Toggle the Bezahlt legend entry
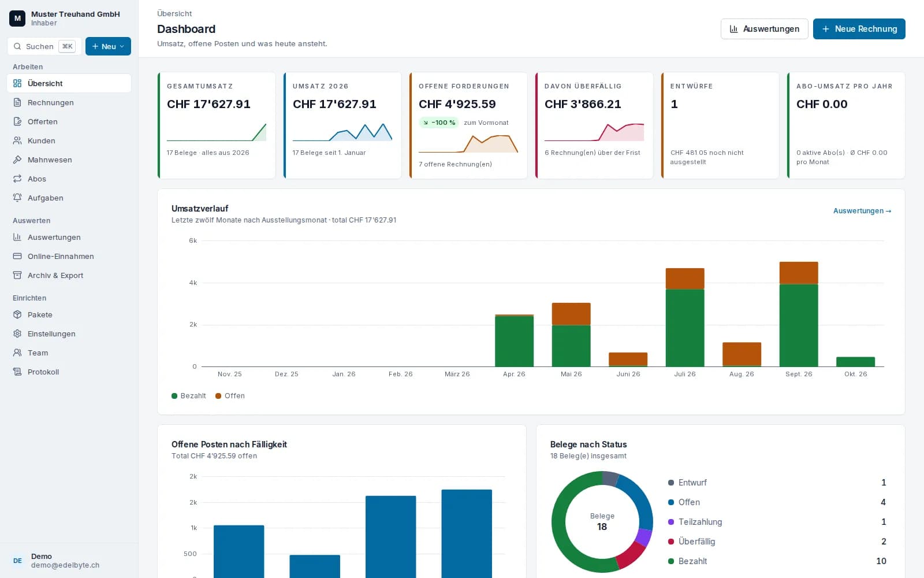 click(189, 396)
